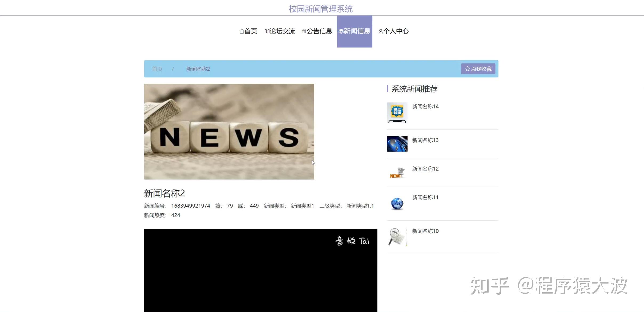Click the NEWS dice cover image
Viewport: 644px width, 312px height.
229,132
